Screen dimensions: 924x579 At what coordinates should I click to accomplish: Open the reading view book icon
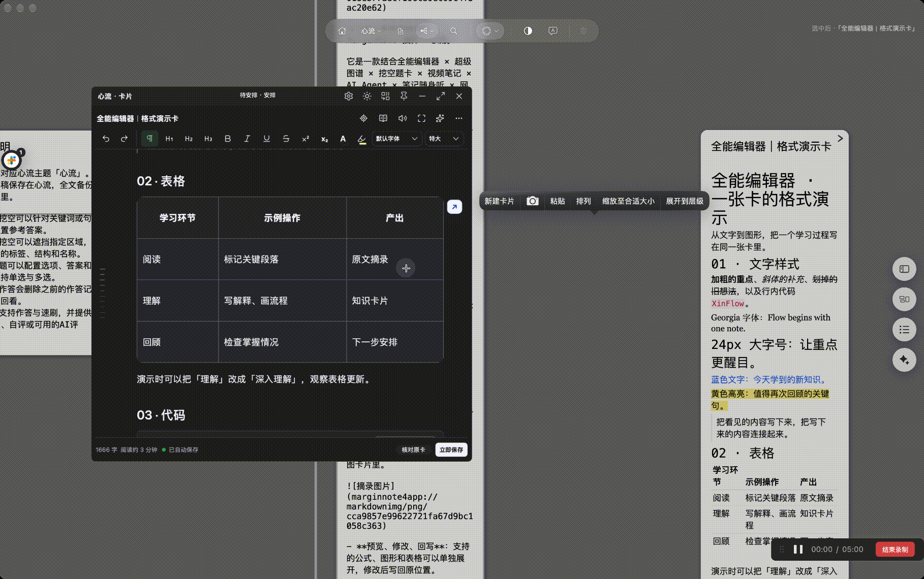click(x=383, y=118)
